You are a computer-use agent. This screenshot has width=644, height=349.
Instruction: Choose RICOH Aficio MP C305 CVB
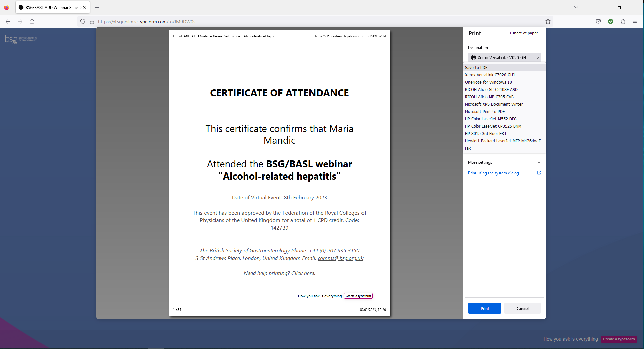tap(504, 97)
